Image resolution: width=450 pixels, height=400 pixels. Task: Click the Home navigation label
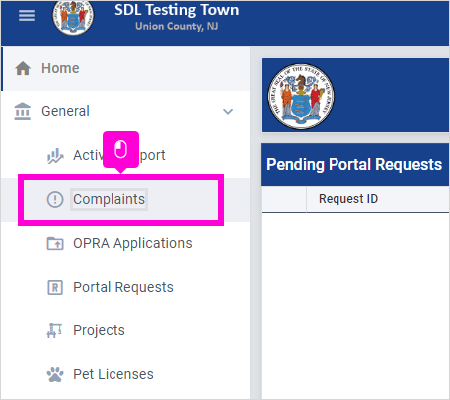click(60, 68)
